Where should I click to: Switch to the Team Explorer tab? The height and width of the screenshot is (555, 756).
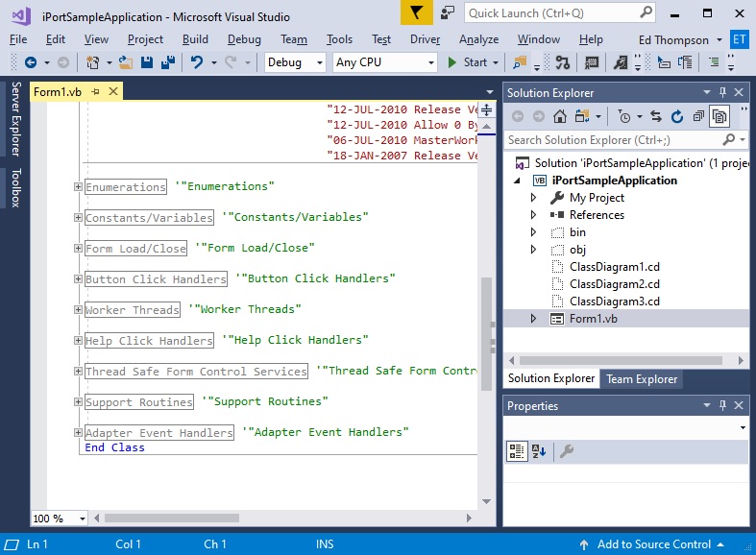coord(642,379)
